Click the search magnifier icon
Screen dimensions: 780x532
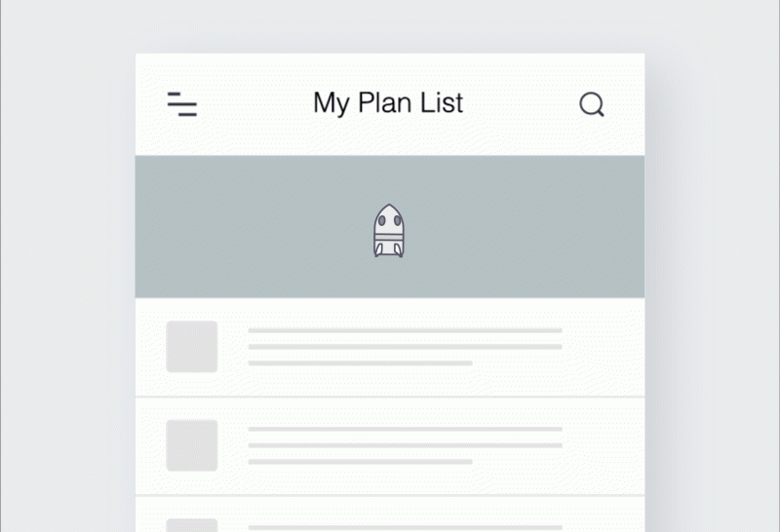tap(592, 104)
